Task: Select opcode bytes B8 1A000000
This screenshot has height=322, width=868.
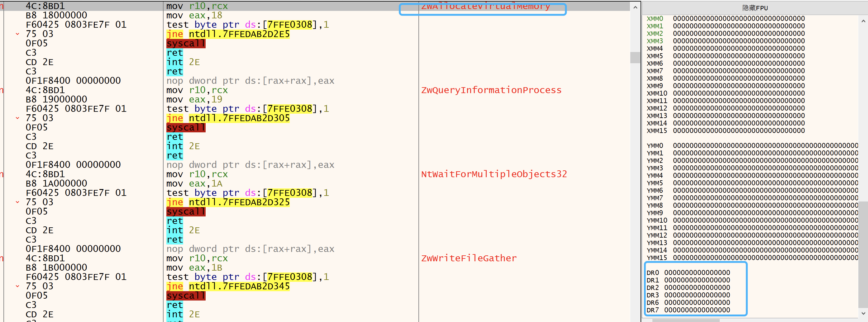Action: click(x=56, y=183)
